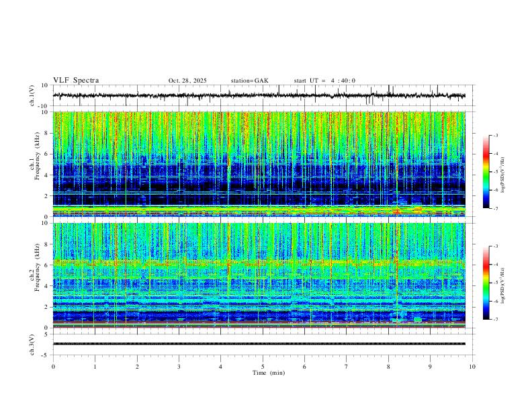Click the '-3' label on upper colorbar
Image resolution: width=532 pixels, height=411 pixels.
(x=495, y=135)
